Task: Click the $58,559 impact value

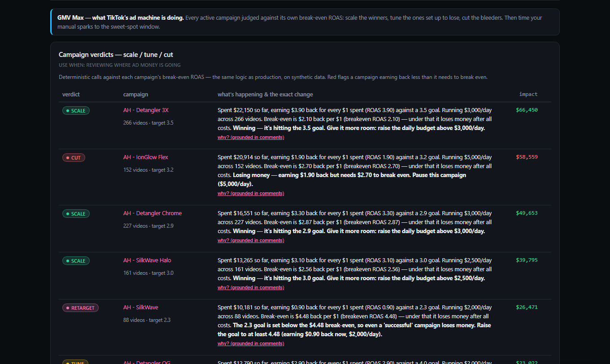Action: click(527, 157)
